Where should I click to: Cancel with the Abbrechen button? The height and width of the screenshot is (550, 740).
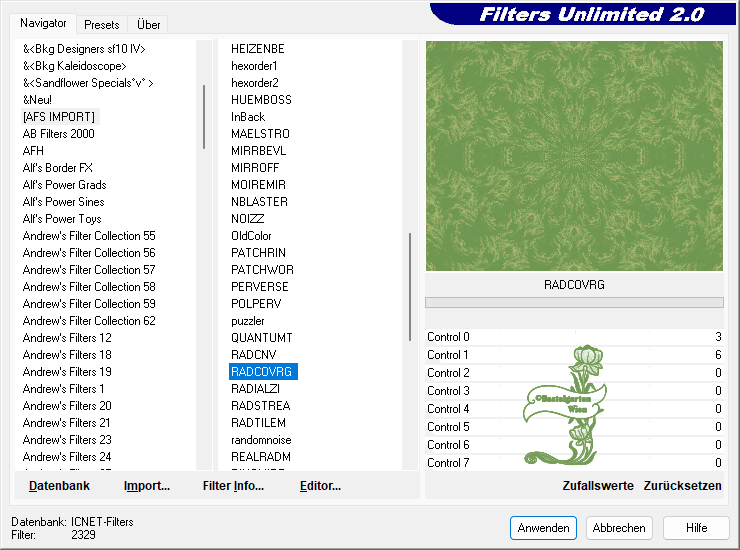pyautogui.click(x=619, y=528)
